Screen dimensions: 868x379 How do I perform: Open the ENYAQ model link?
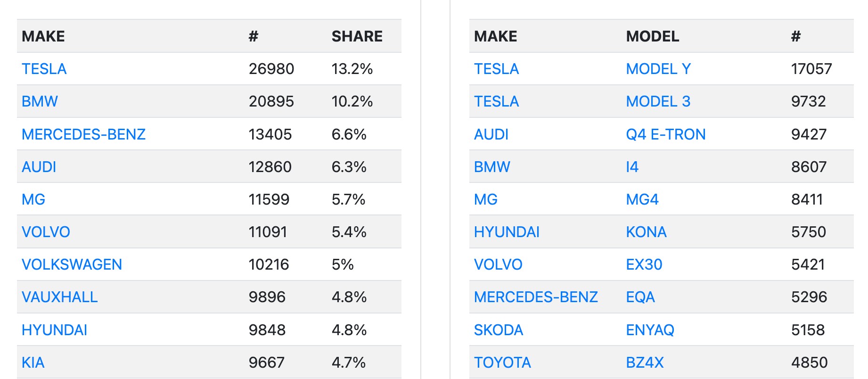point(650,330)
